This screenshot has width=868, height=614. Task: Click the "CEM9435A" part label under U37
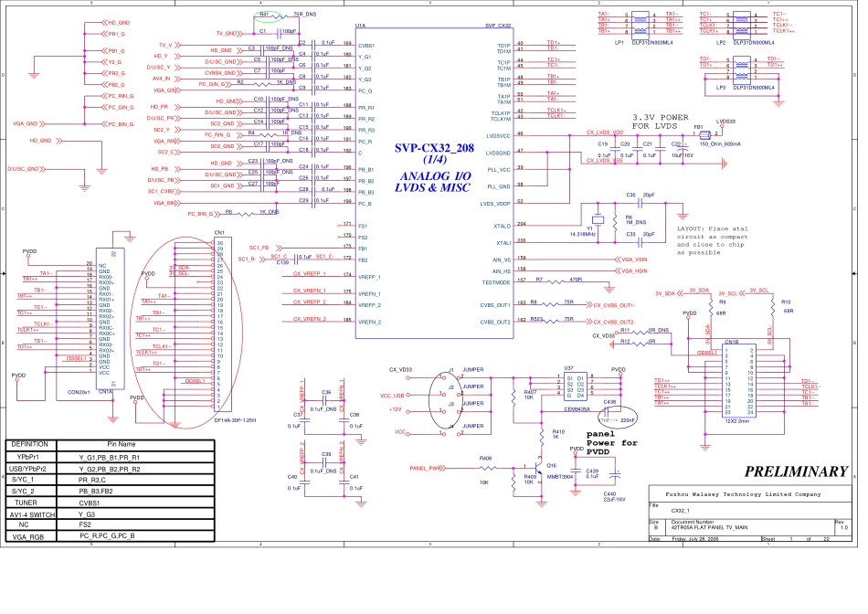click(577, 409)
